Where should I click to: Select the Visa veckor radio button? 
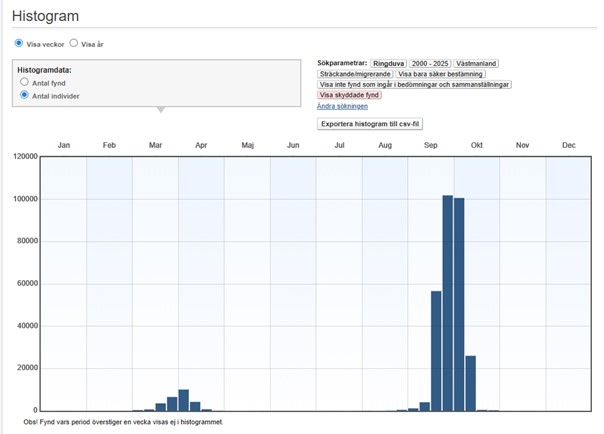click(x=19, y=43)
